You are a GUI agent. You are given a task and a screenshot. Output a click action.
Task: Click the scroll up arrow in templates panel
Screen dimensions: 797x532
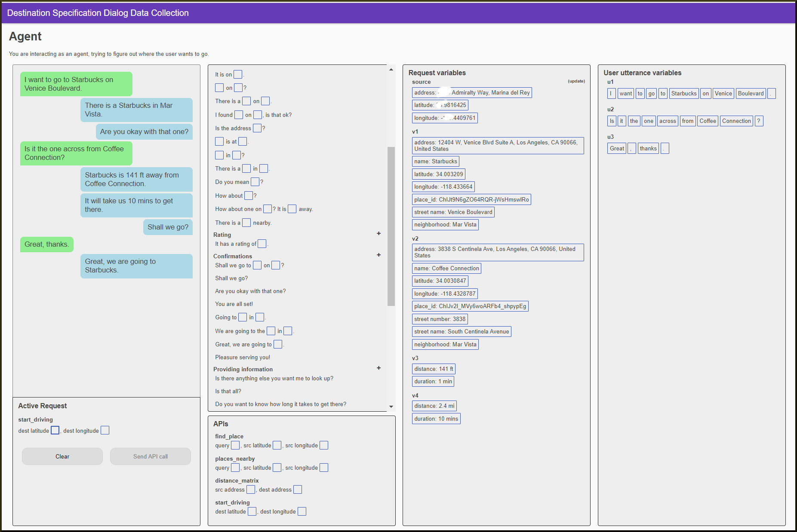click(391, 70)
